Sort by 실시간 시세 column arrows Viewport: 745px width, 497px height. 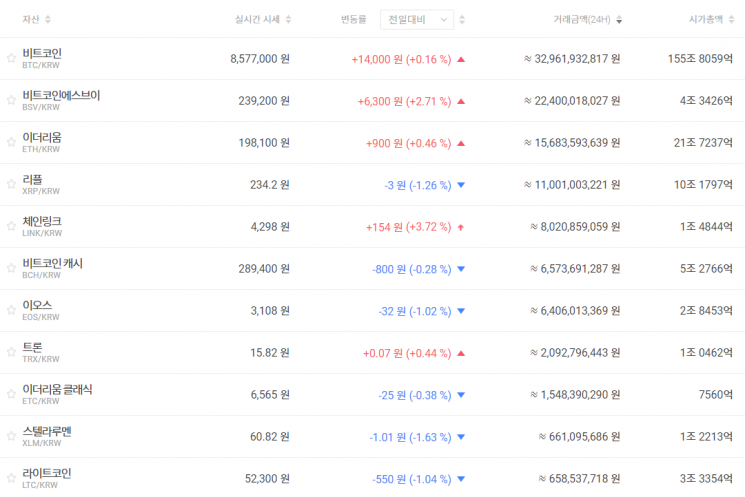click(288, 19)
